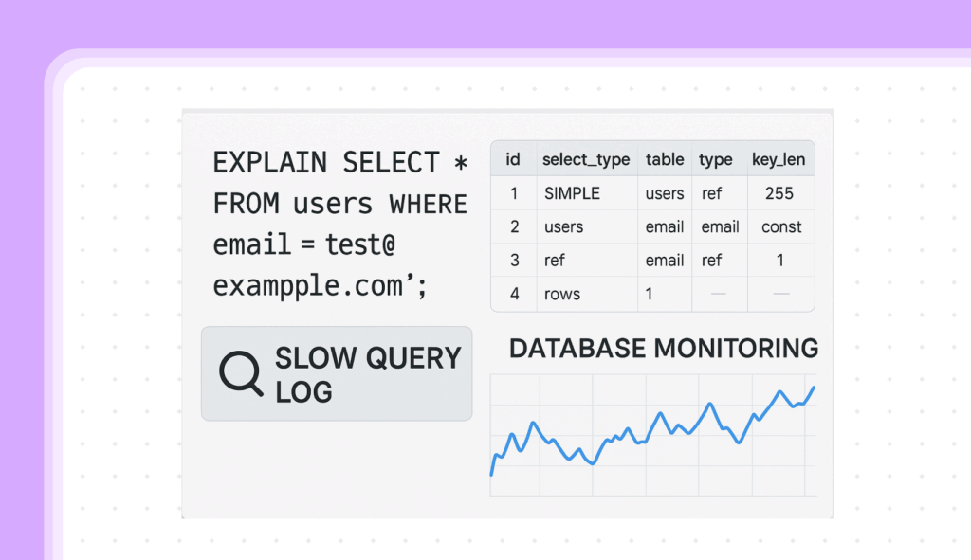
Task: Expand the rows entry in row 4
Action: pyautogui.click(x=561, y=294)
